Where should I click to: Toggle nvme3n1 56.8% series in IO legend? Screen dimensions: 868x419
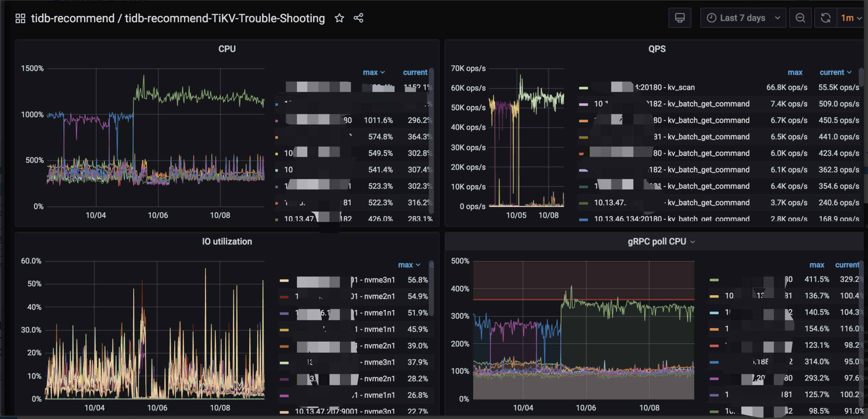[379, 280]
